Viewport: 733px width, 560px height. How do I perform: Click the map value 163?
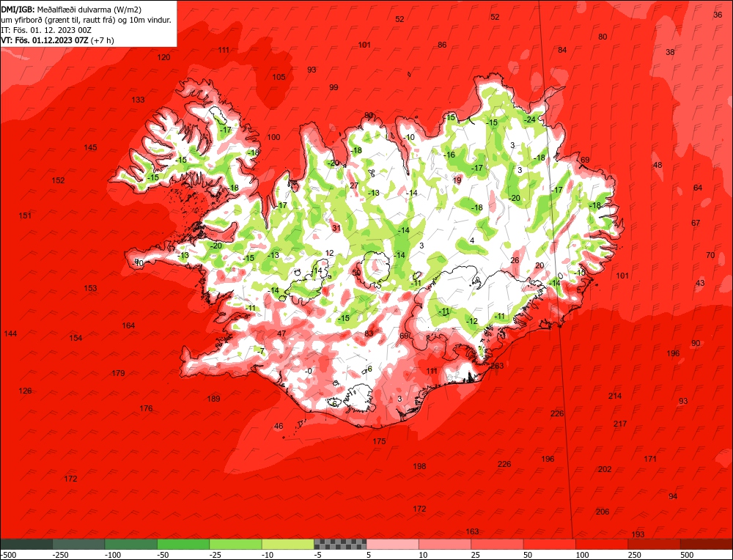click(472, 531)
